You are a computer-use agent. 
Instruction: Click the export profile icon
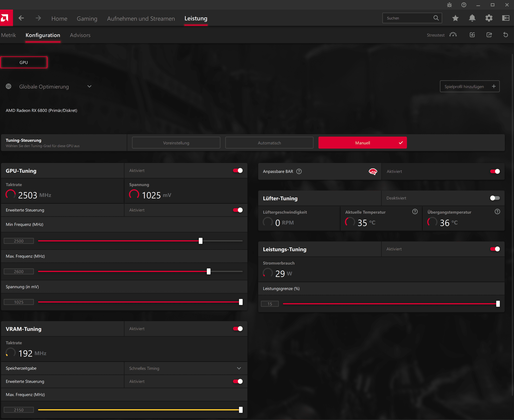click(489, 35)
